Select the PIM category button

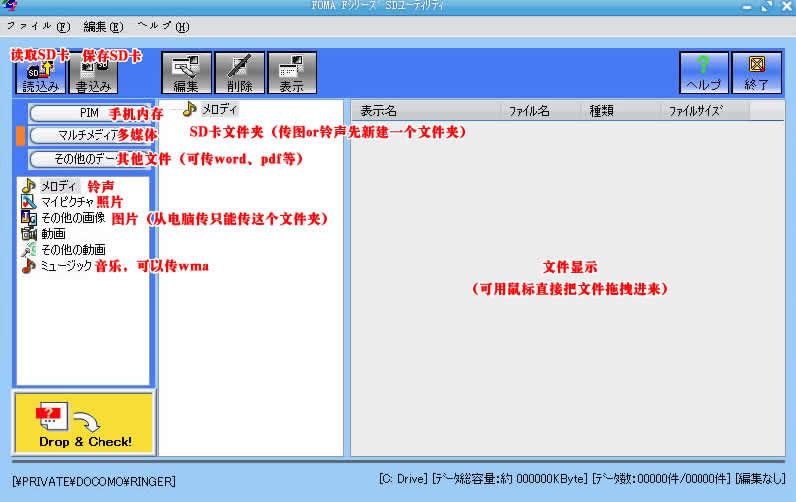88,112
